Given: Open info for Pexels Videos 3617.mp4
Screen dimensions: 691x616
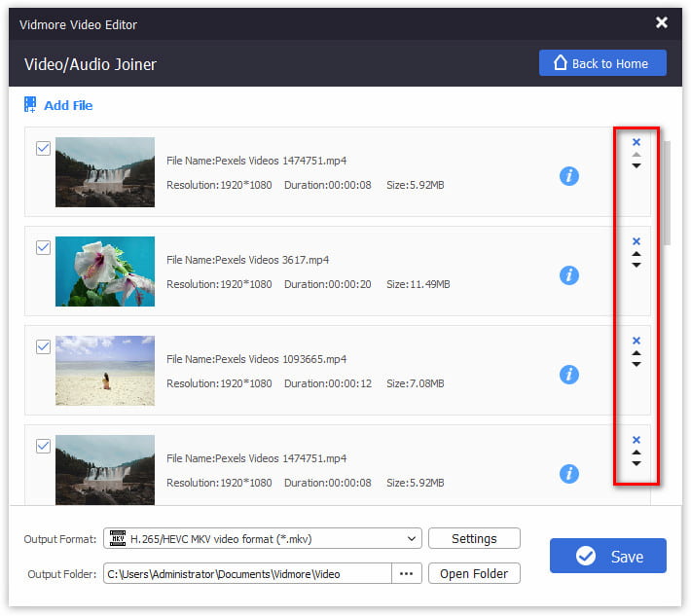Looking at the screenshot, I should click(569, 275).
